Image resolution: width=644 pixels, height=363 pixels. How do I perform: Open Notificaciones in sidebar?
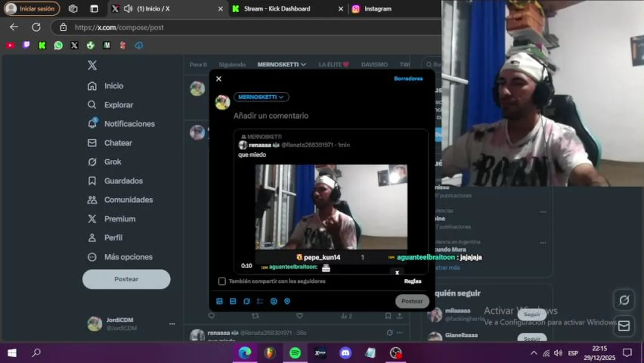(x=121, y=124)
